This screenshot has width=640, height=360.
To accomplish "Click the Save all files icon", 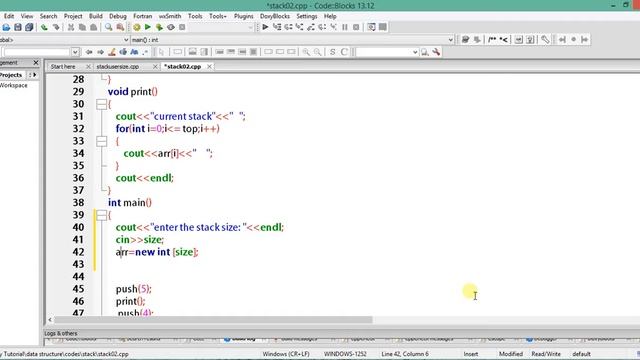I will tap(29, 27).
